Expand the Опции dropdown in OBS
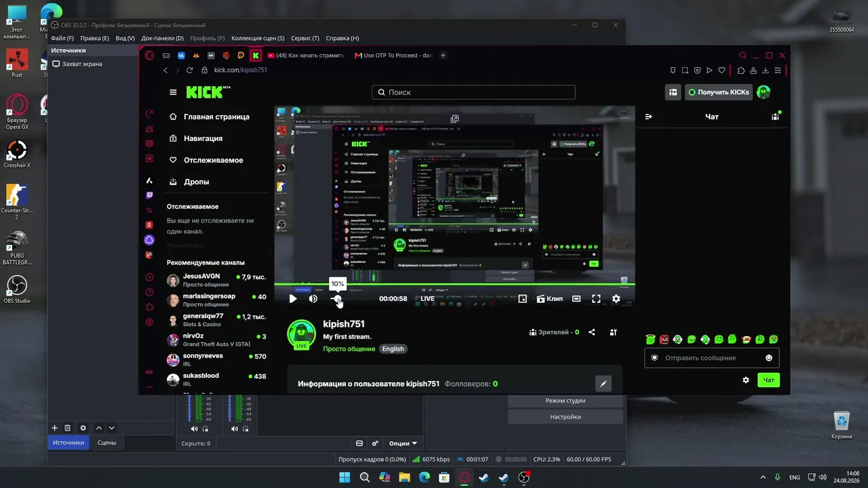868x488 pixels. 403,443
